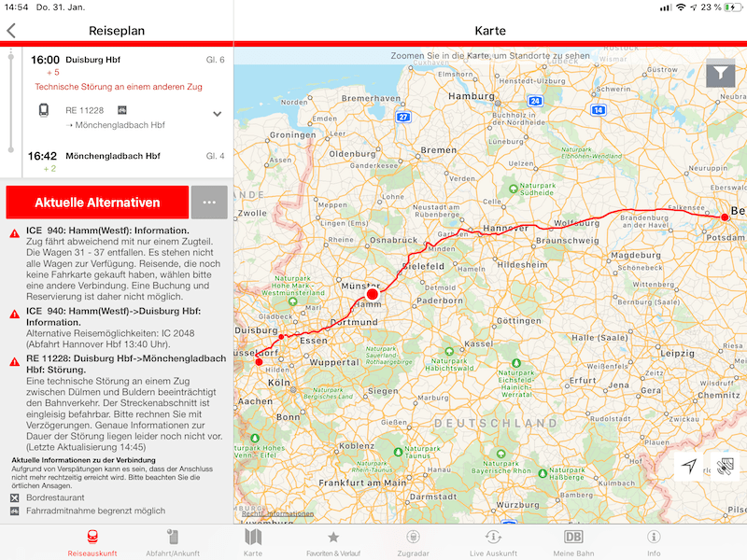The height and width of the screenshot is (560, 747).
Task: Open Live Auskunft in the bottom bar
Action: (x=492, y=542)
